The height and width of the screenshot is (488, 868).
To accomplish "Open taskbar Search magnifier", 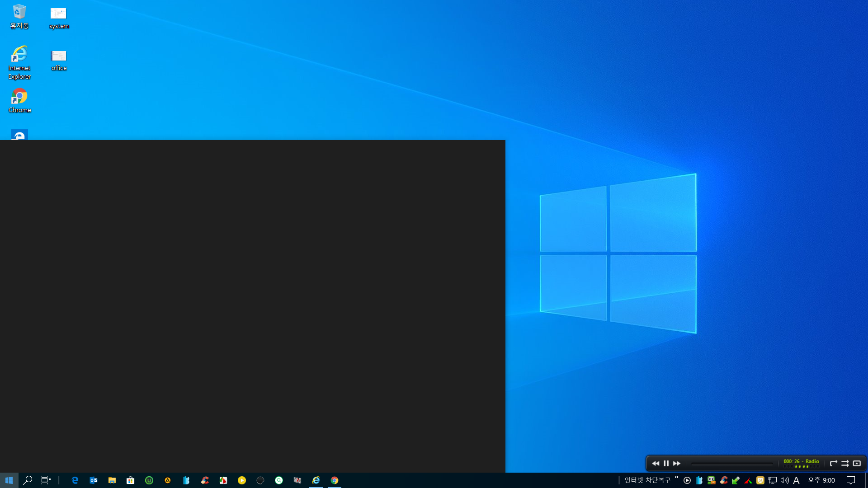I will tap(28, 480).
